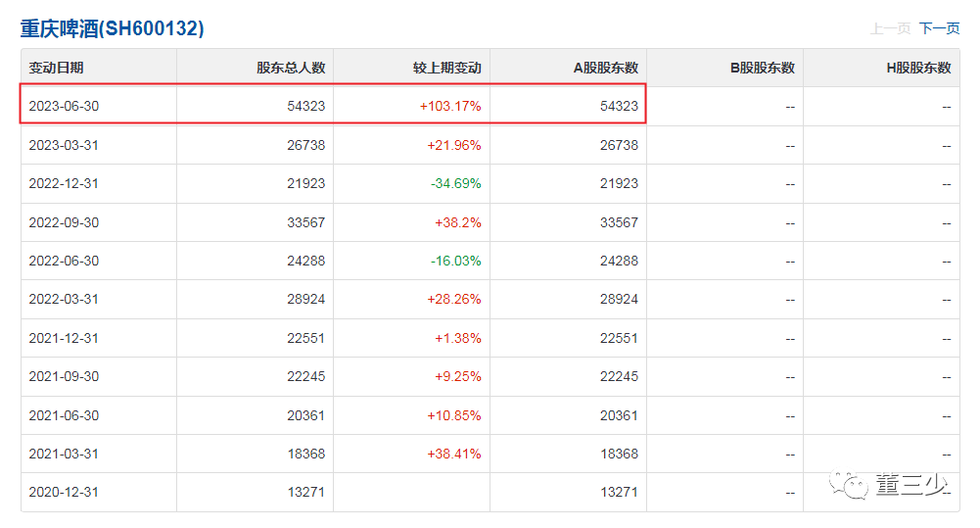Click the +38.41% change value
Image resolution: width=980 pixels, height=528 pixels.
pyautogui.click(x=454, y=455)
